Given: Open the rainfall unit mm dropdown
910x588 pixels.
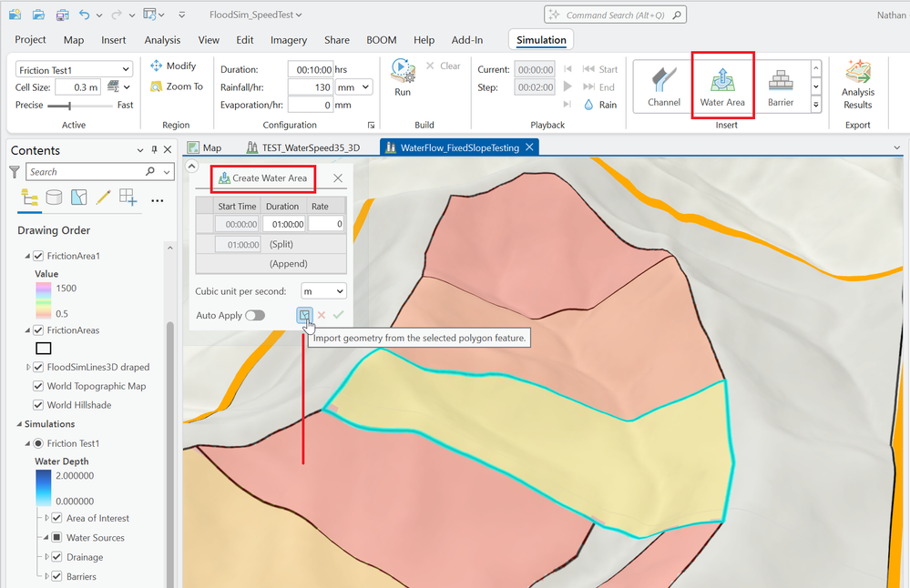Looking at the screenshot, I should (x=353, y=87).
